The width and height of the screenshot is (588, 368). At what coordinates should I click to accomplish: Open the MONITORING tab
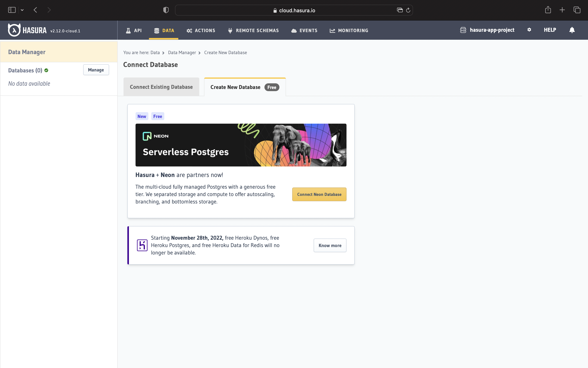(x=349, y=30)
